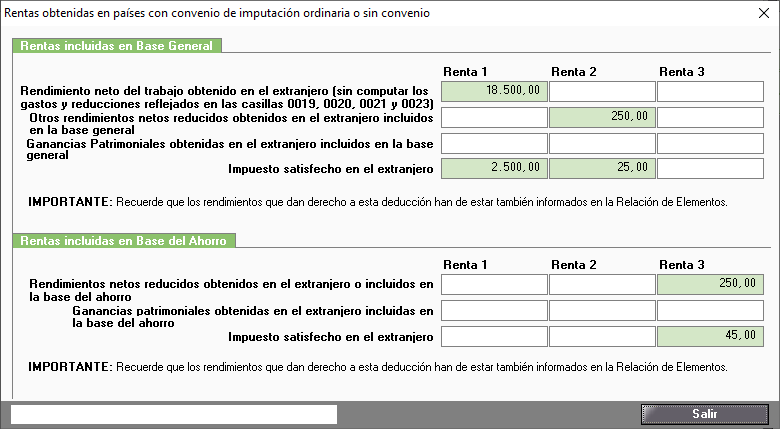The image size is (780, 429).
Task: Select Renta 3 ganancias patrimoniales base general field
Action: tap(710, 143)
